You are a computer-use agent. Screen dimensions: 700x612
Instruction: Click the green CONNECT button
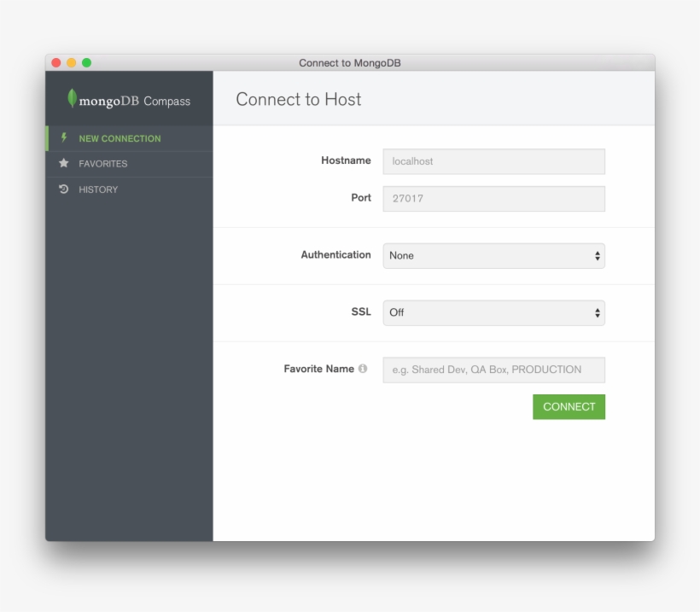(x=569, y=406)
